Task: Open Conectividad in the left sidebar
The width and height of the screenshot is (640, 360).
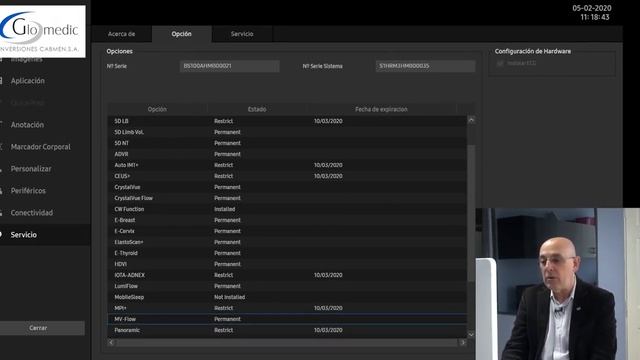Action: pos(31,213)
